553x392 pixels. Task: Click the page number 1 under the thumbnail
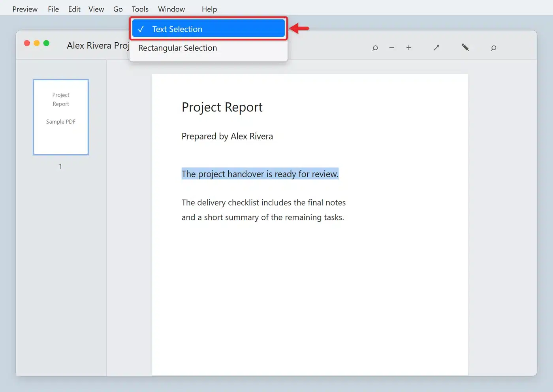coord(60,166)
